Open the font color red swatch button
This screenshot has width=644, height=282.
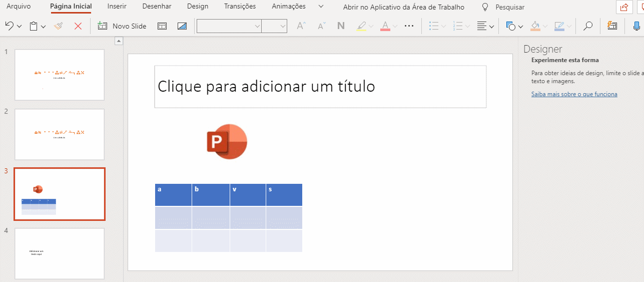385,26
